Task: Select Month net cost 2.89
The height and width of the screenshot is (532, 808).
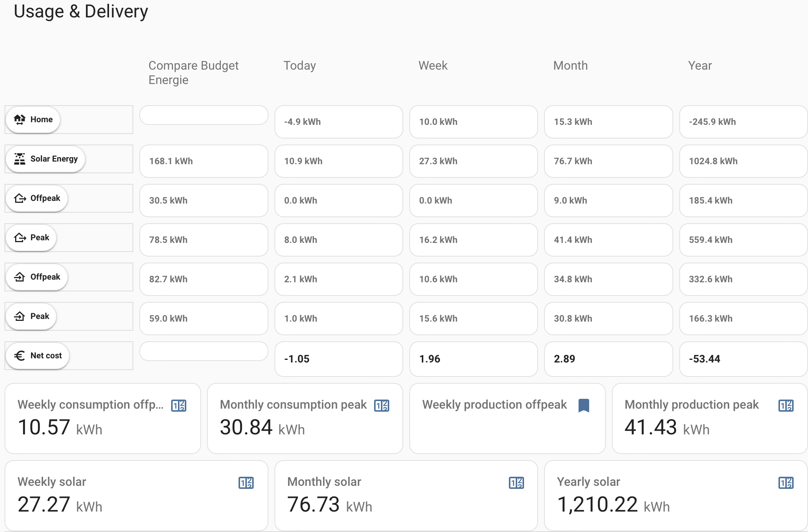Action: pos(608,359)
